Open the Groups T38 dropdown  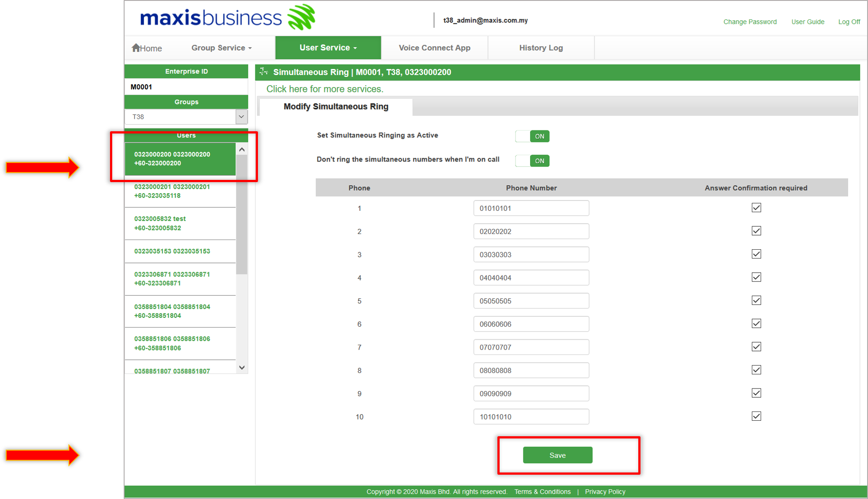tap(241, 117)
